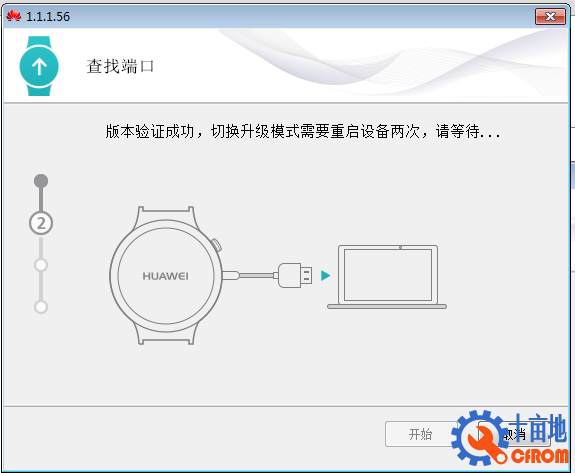Click the 取消 button
Image resolution: width=575 pixels, height=473 pixels.
point(515,434)
